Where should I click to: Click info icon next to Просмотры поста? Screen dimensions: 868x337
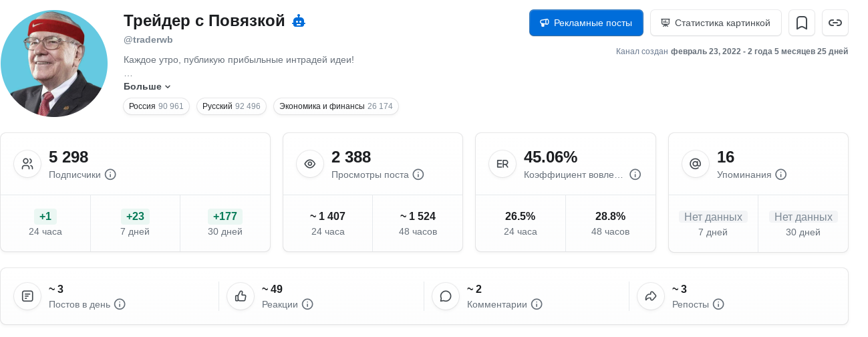click(x=418, y=175)
